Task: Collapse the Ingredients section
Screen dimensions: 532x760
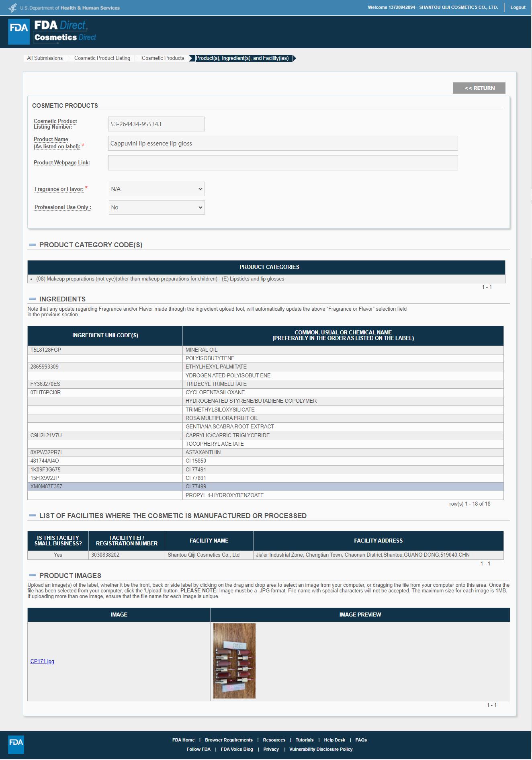Action: point(33,299)
